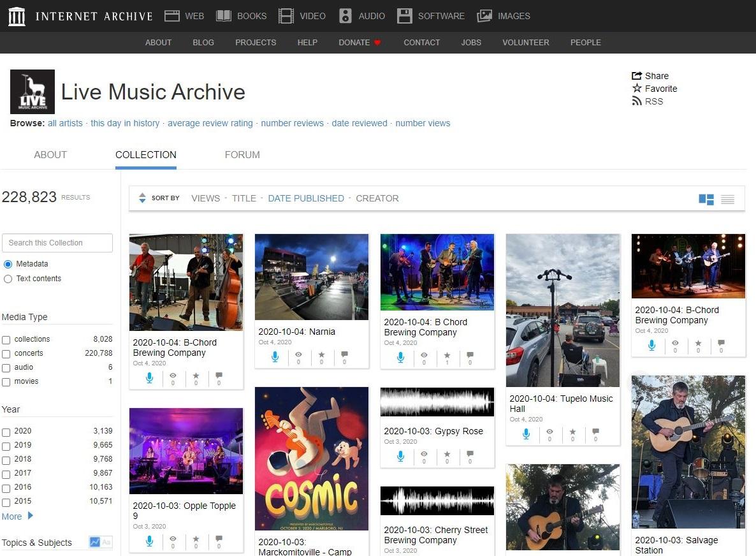Click reviews comment icon on Gypsy Rose card

click(x=470, y=454)
